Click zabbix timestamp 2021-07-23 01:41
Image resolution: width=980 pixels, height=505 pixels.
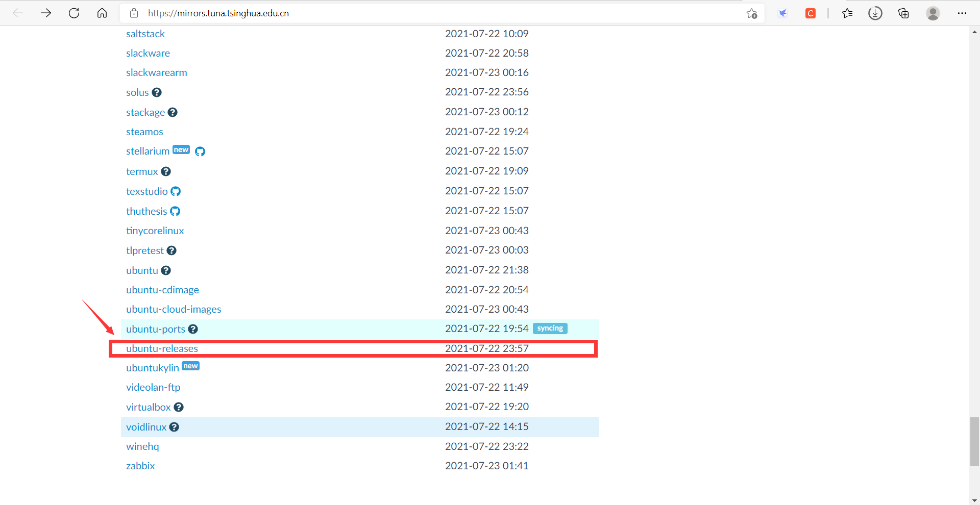pos(487,466)
